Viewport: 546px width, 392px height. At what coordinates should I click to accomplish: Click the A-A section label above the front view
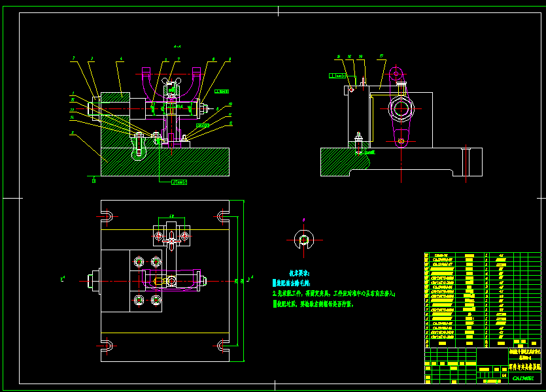(x=177, y=46)
